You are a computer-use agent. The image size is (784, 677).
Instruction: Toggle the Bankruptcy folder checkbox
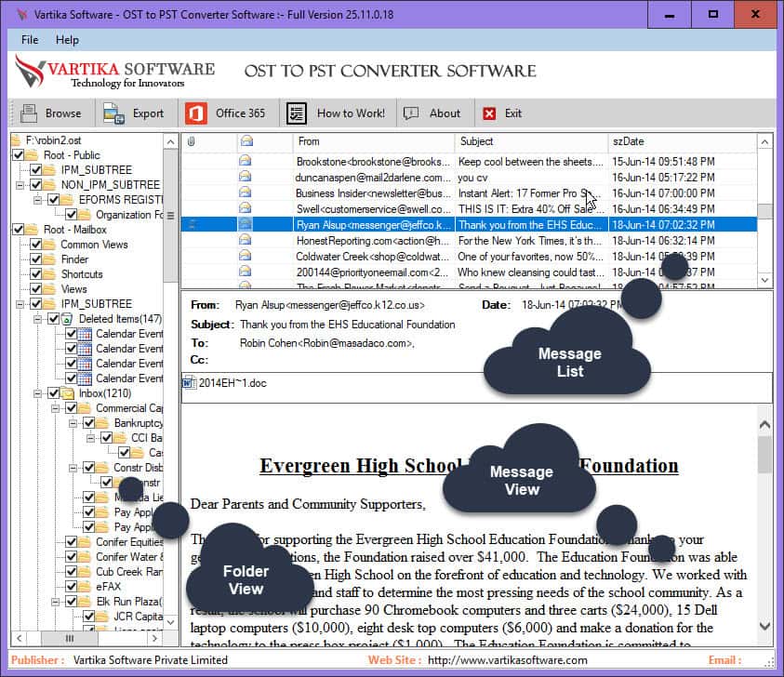(89, 423)
